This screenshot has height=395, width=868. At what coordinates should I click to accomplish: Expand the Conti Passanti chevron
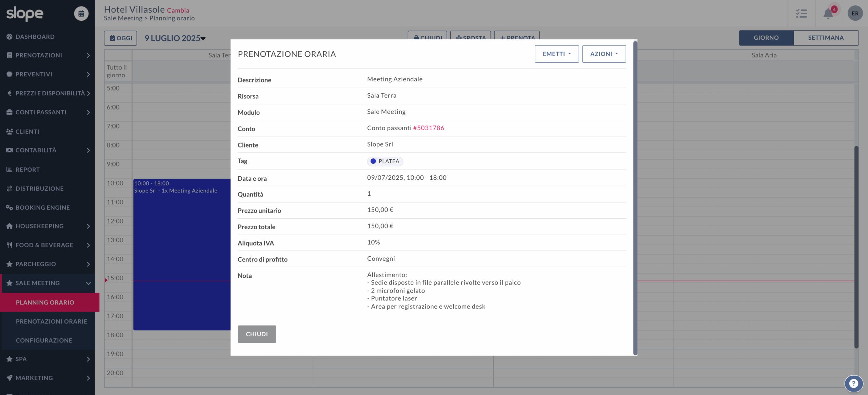pos(88,112)
